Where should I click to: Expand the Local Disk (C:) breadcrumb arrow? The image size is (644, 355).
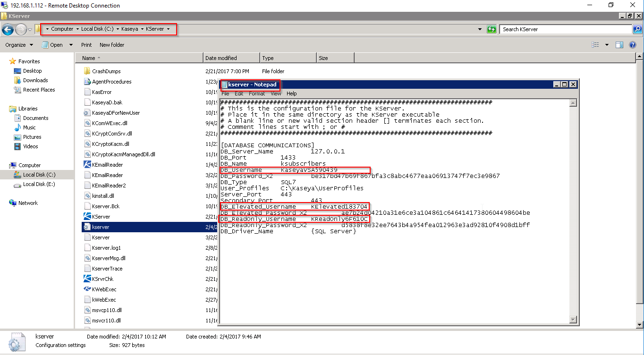(x=117, y=29)
